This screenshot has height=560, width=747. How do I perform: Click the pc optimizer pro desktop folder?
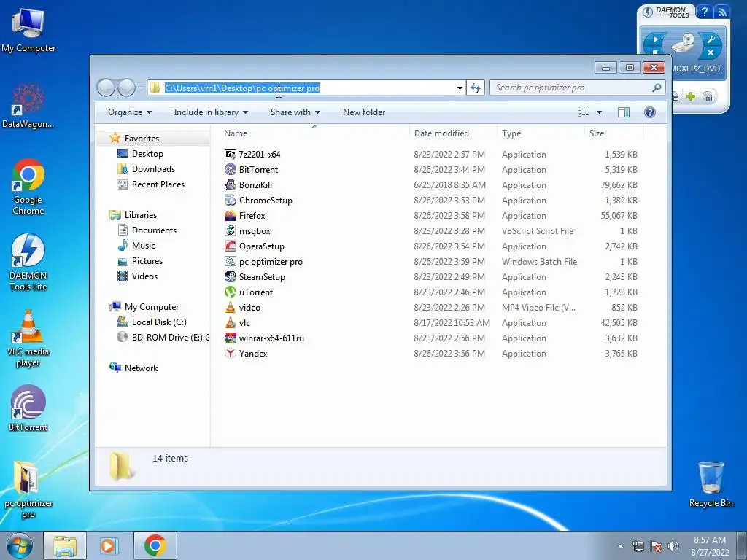point(28,490)
